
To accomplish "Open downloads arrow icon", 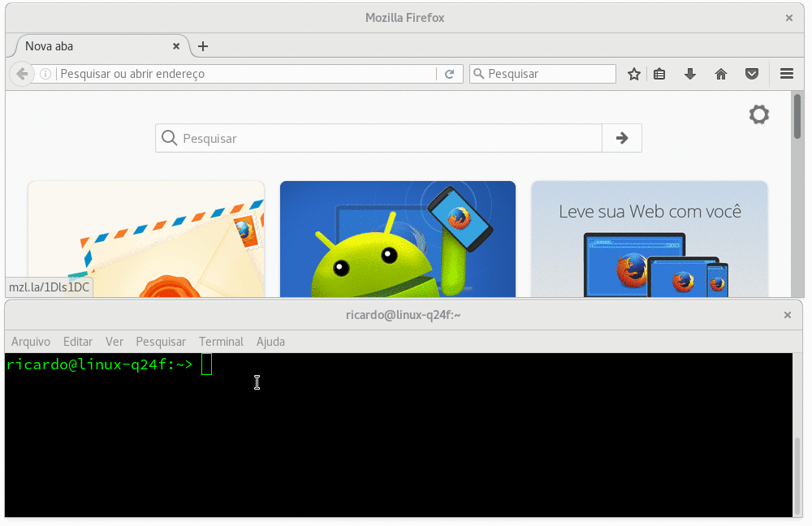I will [689, 74].
